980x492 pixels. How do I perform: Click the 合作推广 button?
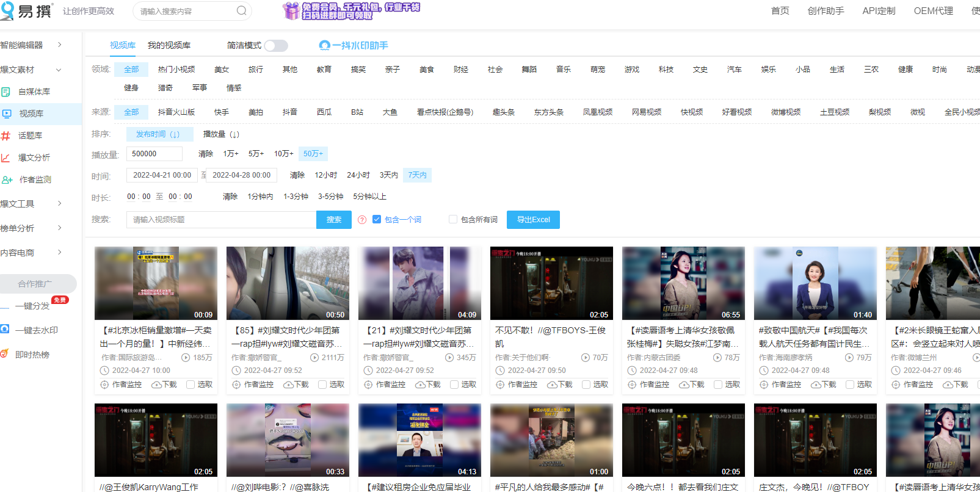click(x=38, y=284)
